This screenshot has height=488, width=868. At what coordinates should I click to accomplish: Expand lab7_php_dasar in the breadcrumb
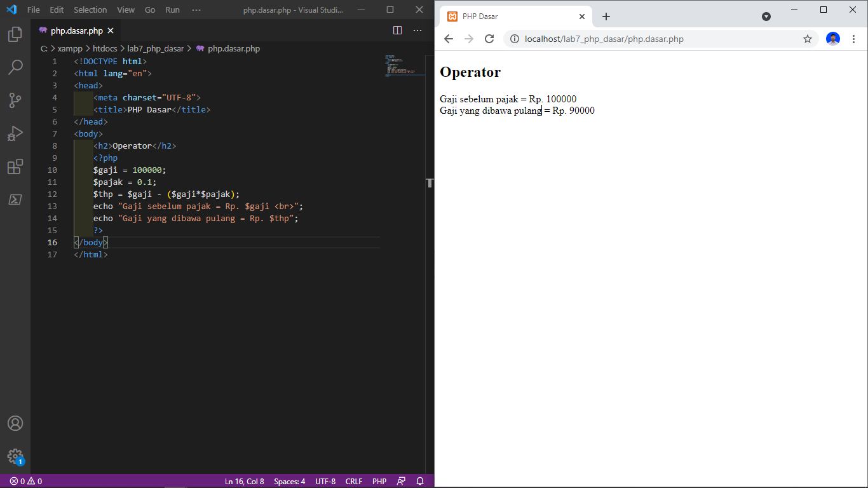(157, 48)
